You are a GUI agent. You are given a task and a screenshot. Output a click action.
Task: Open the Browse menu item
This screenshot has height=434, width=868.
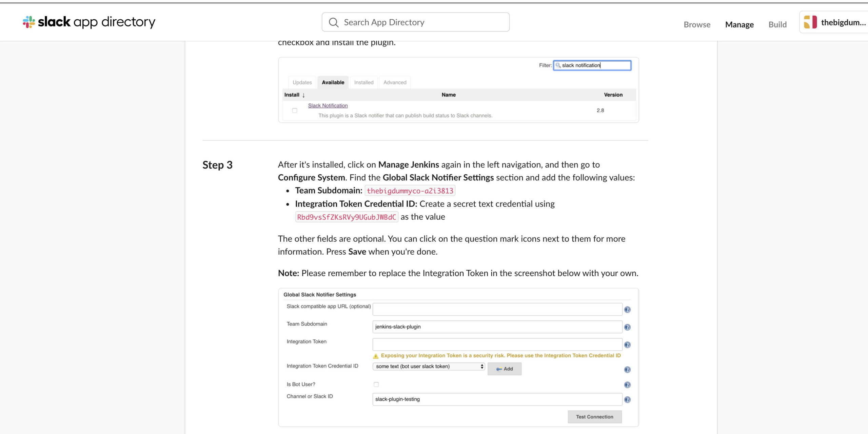[697, 24]
